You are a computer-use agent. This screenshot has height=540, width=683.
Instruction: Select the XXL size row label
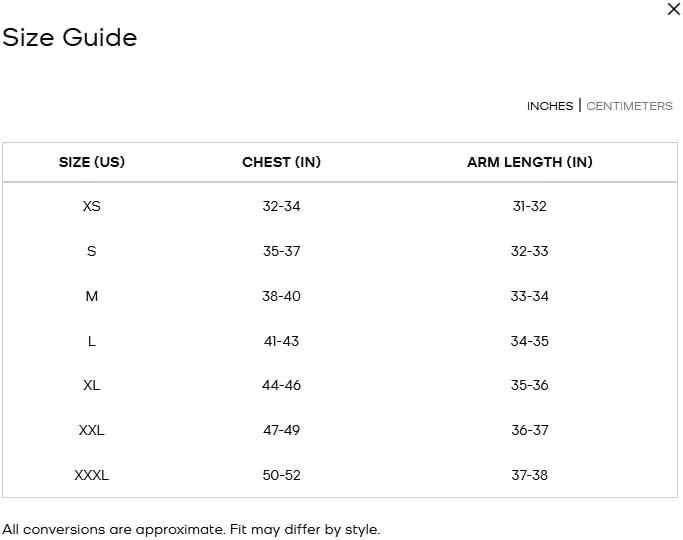(x=92, y=430)
